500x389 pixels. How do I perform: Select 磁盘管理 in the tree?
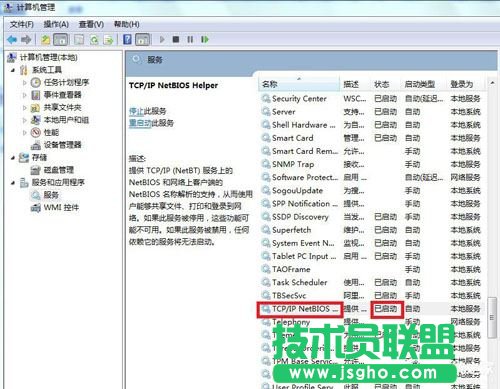(59, 170)
